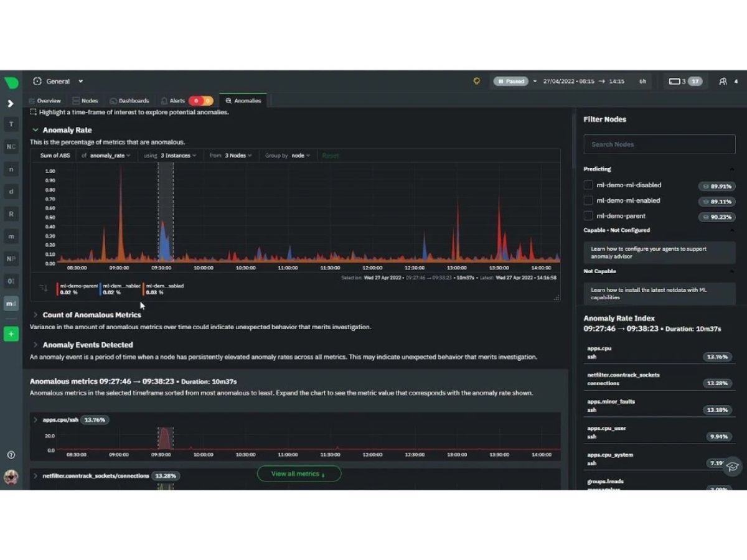Open the lowercase m space
Screen dimensions: 747x560
click(x=11, y=236)
